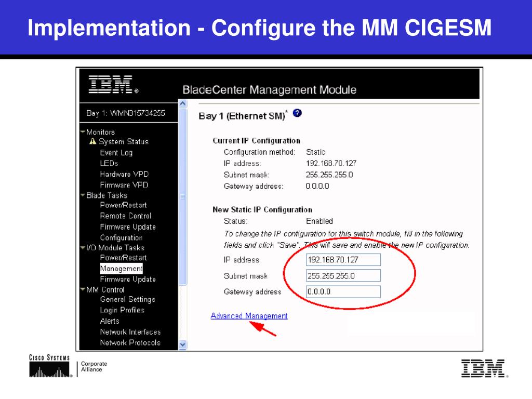Click Bay 1: WMN315734255 label
Screen dimensions: 532x399
(x=126, y=113)
